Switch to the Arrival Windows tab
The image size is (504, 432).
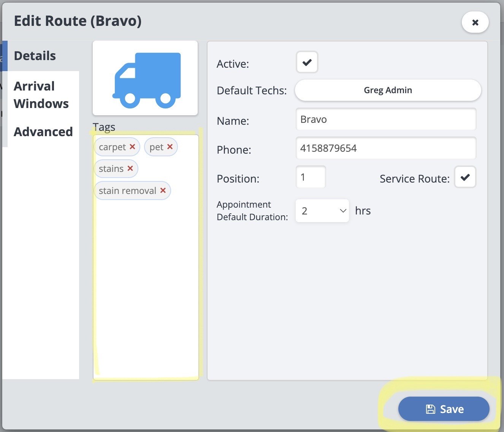coord(41,95)
